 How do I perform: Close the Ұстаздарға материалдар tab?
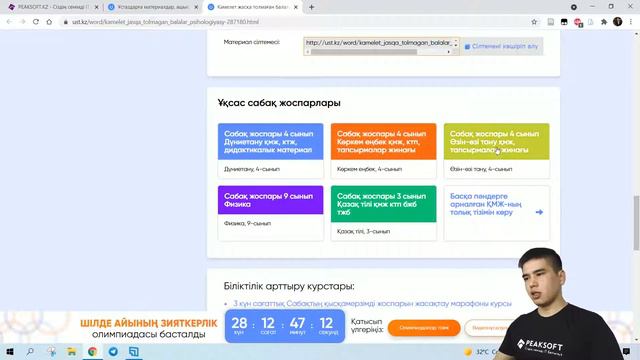(x=196, y=7)
